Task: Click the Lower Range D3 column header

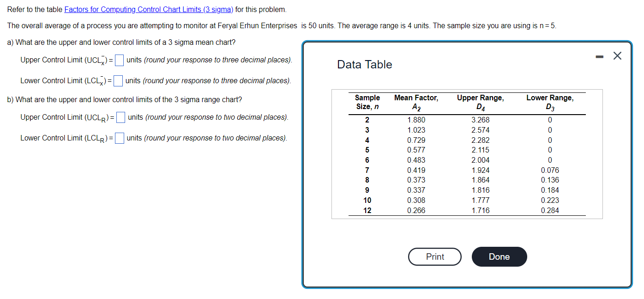Action: pyautogui.click(x=550, y=102)
